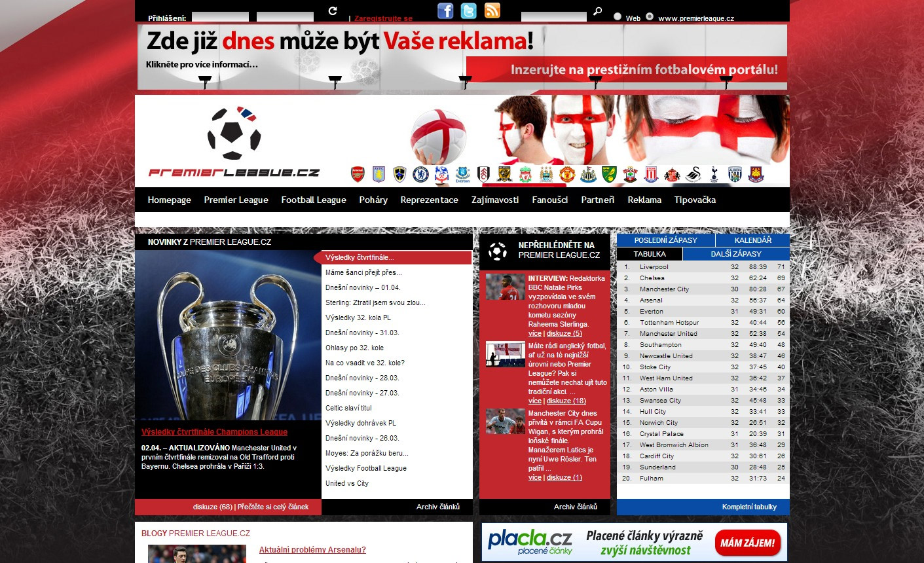Open the RSS feed icon
The height and width of the screenshot is (563, 924).
click(x=492, y=10)
